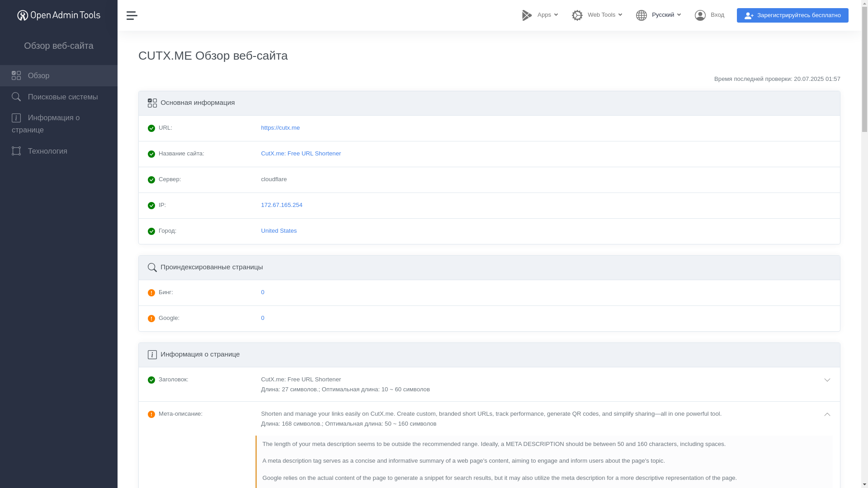
Task: Click the meta description text starting with Shorten and manage
Action: coord(491,414)
